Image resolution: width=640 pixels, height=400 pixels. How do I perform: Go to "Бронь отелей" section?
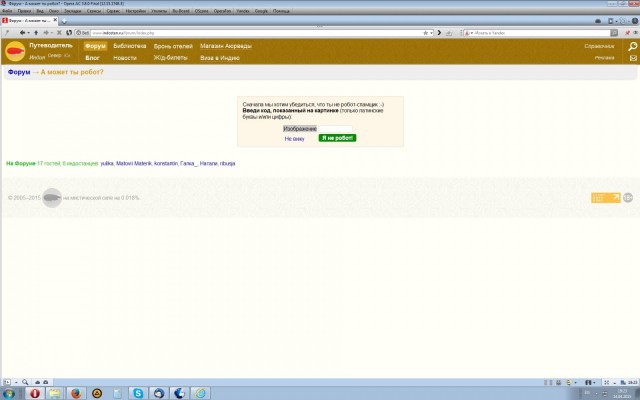(173, 46)
